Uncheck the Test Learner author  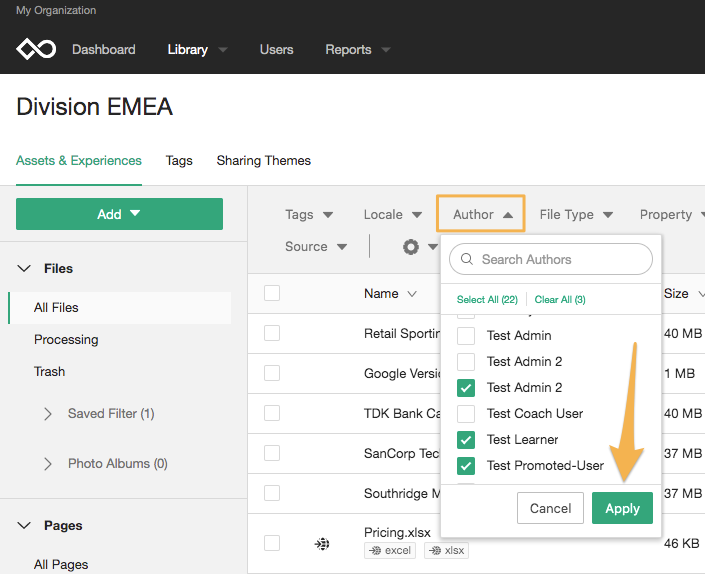(466, 440)
